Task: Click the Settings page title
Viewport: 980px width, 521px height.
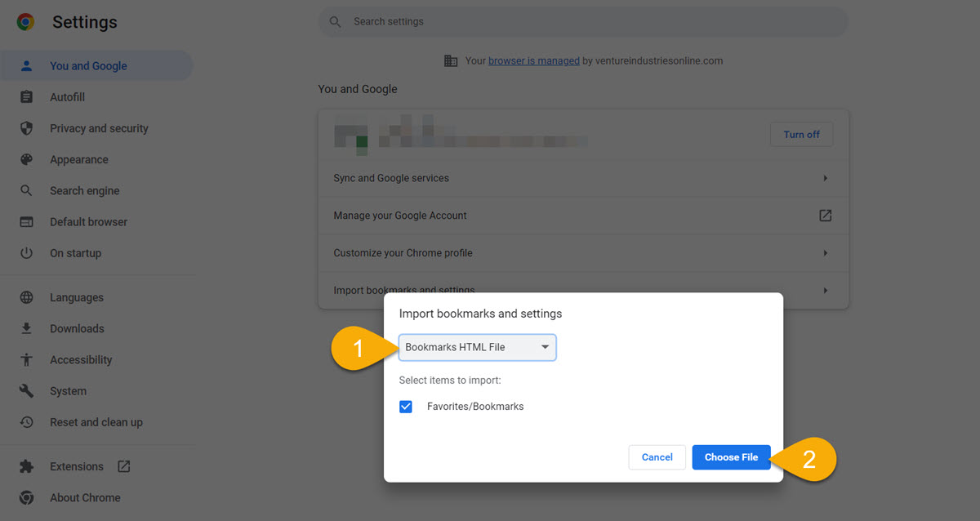Action: (85, 23)
